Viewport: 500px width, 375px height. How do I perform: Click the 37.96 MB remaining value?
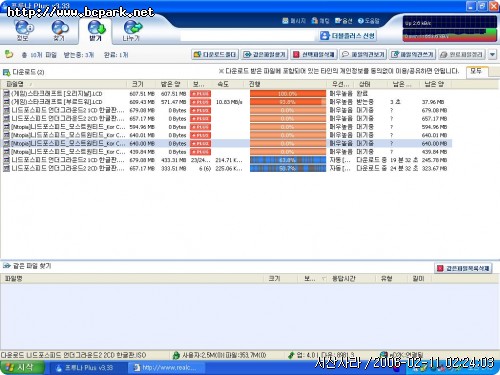433,102
